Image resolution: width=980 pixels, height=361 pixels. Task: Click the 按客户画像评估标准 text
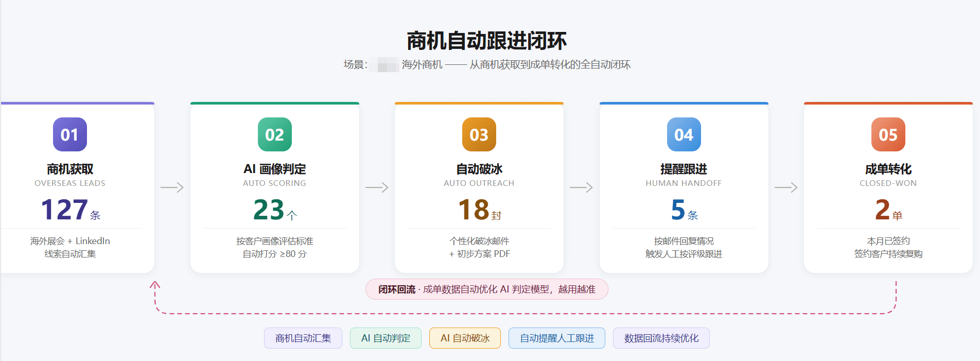tap(275, 241)
